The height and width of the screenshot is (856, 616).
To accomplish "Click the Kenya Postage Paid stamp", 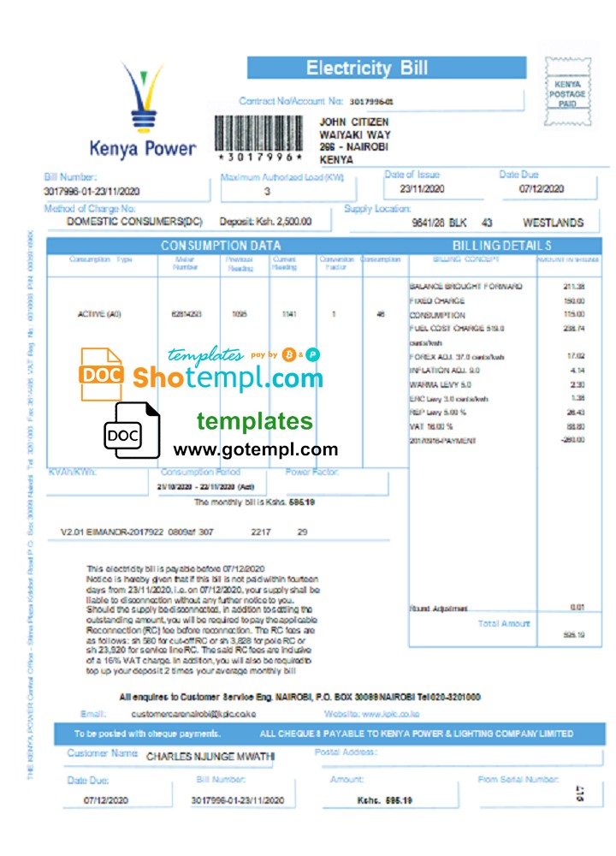I will click(568, 92).
